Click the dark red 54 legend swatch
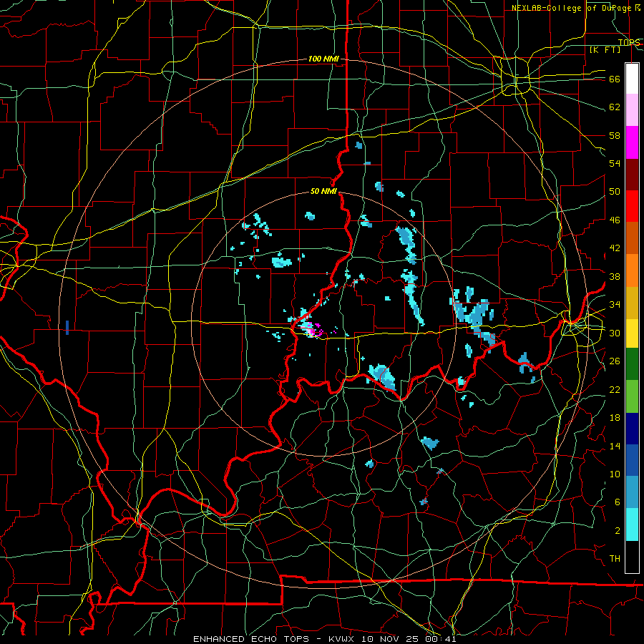Screen dimensions: 644x644 pyautogui.click(x=632, y=174)
